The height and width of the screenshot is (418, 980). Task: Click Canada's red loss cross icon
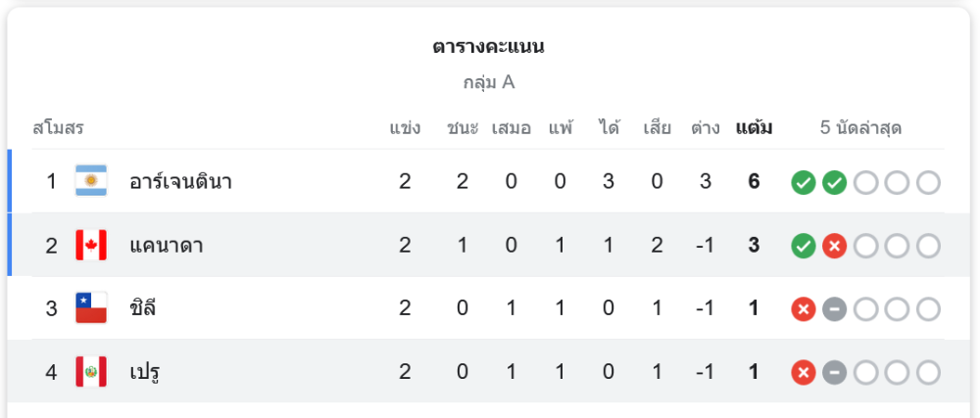click(834, 246)
